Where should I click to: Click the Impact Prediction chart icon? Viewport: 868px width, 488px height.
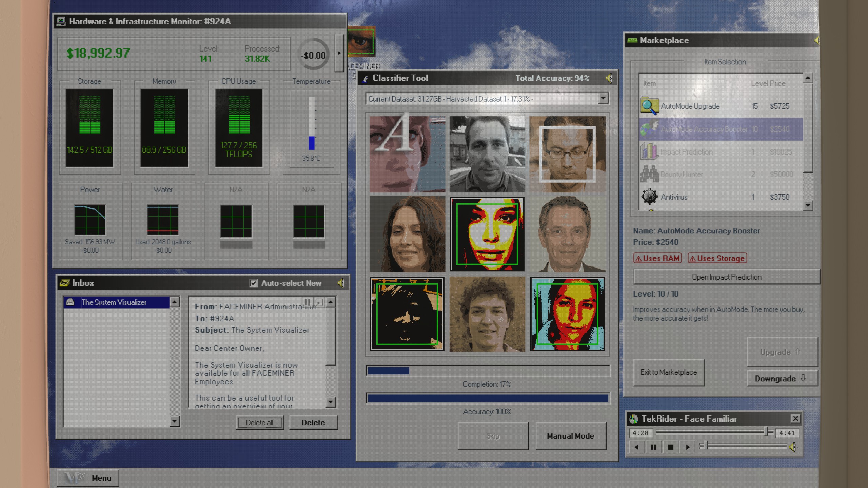coord(649,151)
